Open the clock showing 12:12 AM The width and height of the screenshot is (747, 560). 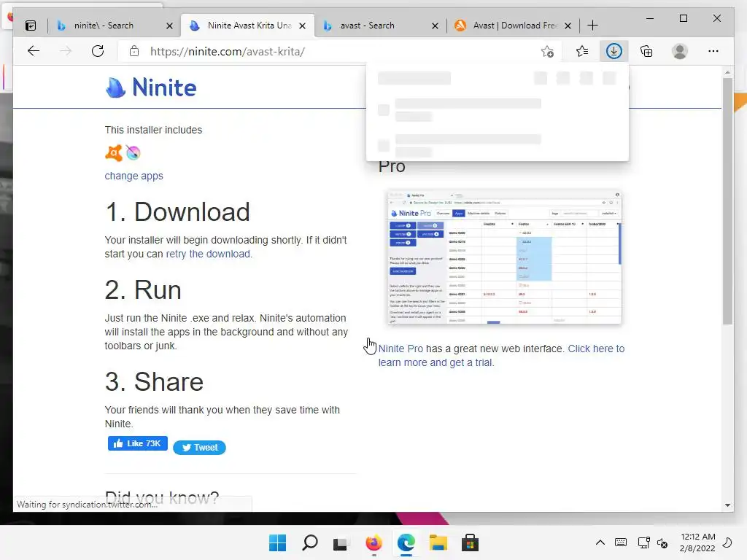[x=697, y=542]
